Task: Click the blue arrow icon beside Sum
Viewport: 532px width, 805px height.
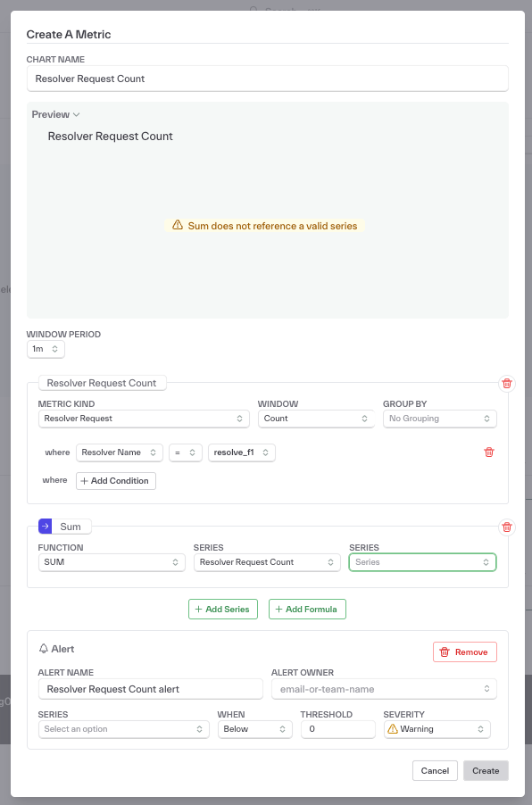Action: (x=46, y=526)
